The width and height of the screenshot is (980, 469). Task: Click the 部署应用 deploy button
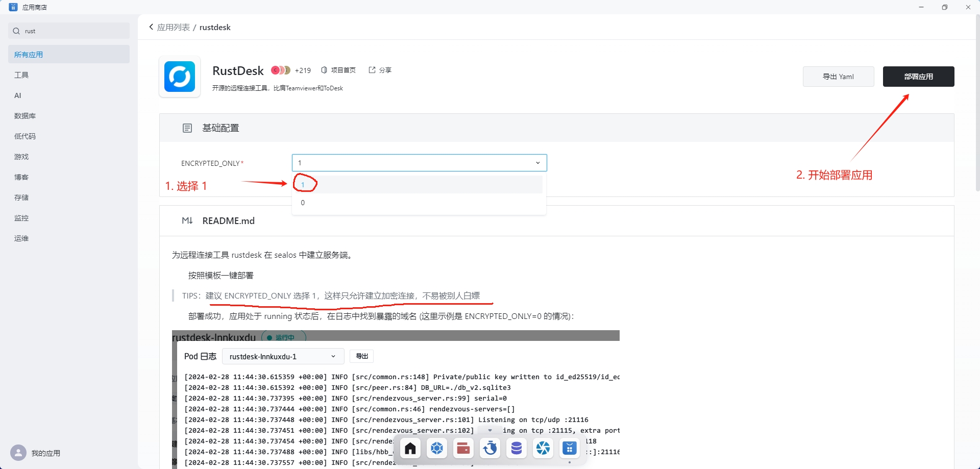click(918, 77)
